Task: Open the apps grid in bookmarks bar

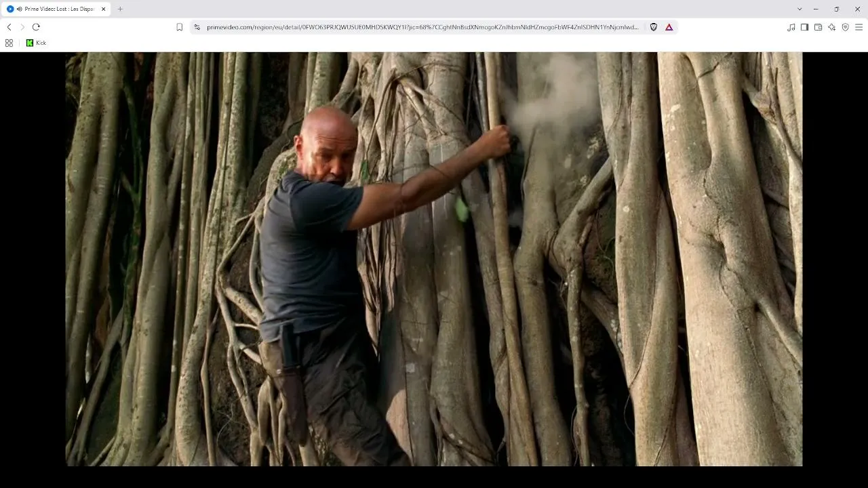Action: coord(9,43)
